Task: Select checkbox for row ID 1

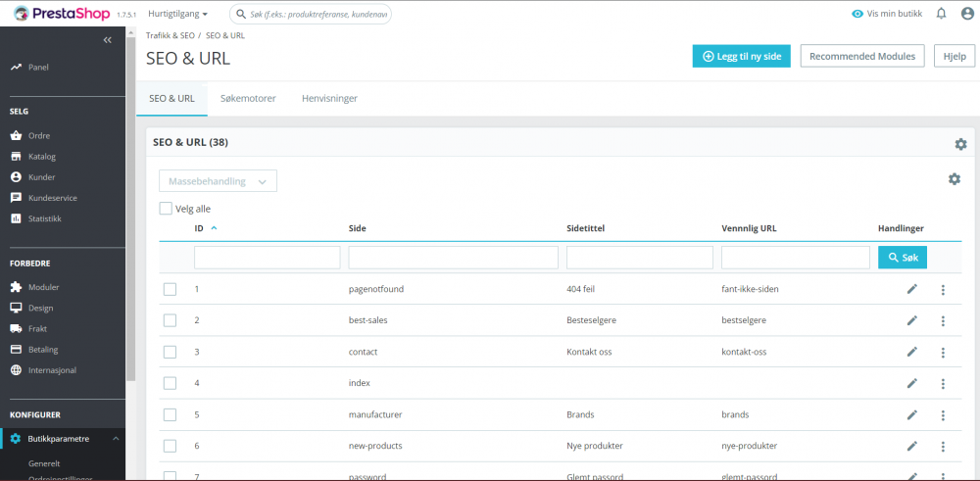Action: pos(170,289)
